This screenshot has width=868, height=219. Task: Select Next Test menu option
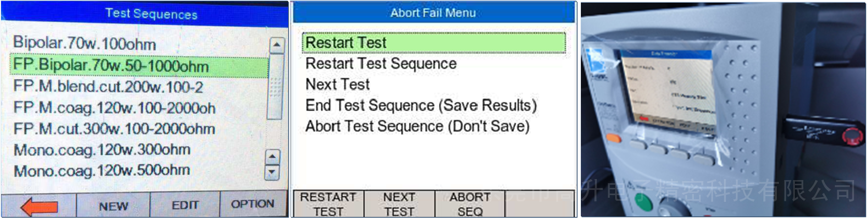(337, 85)
